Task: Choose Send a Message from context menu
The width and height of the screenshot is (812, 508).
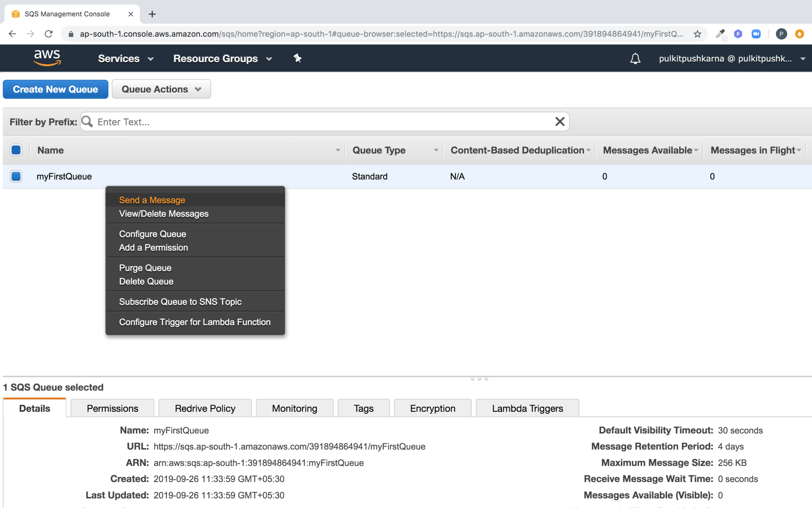Action: 152,200
